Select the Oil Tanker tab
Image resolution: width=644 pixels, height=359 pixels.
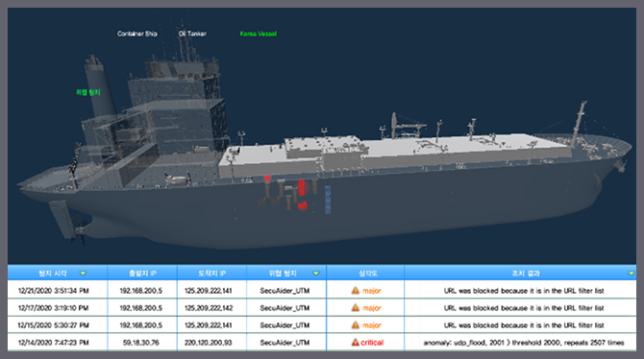tap(192, 34)
